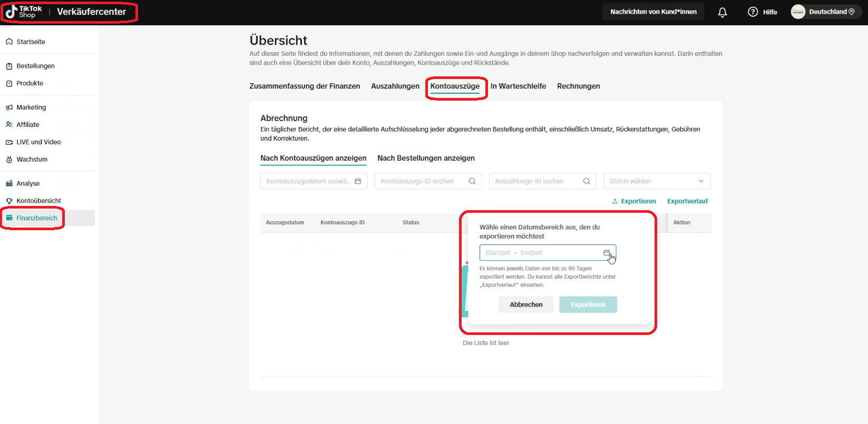
Task: Click the TikTok Shop logo
Action: click(x=24, y=12)
